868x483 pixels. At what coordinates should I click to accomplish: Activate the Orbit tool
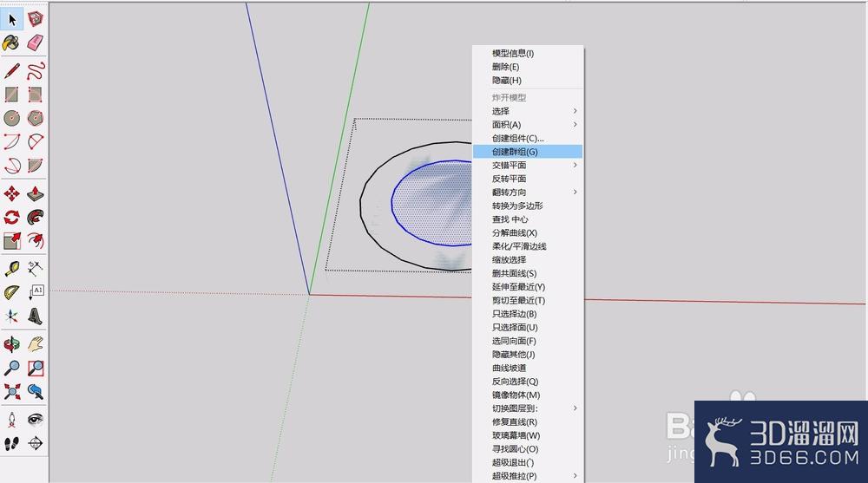click(x=11, y=344)
